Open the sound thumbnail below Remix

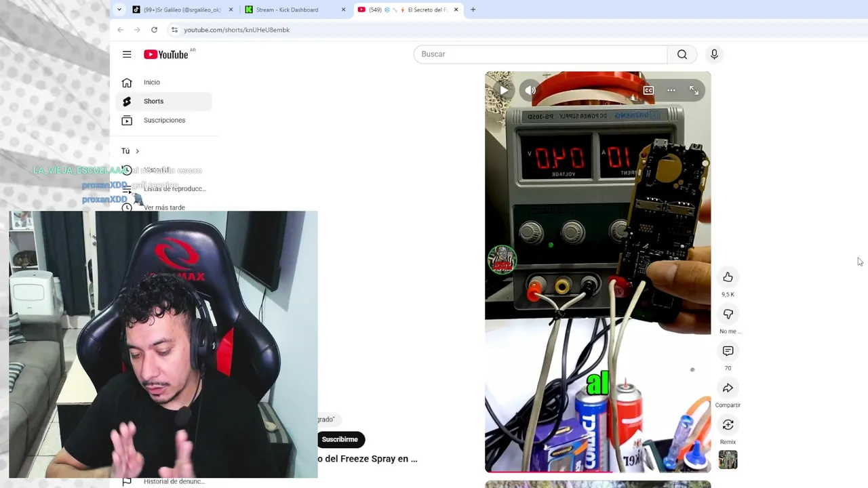point(728,460)
